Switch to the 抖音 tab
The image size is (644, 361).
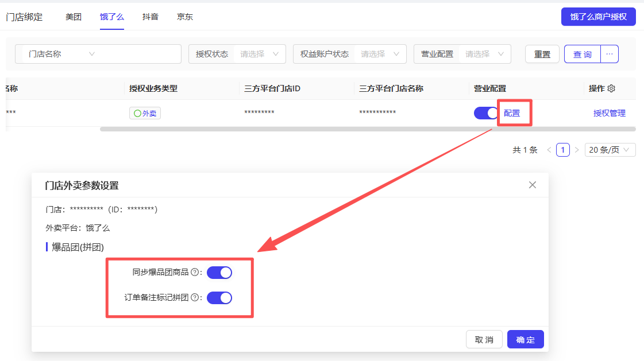(x=151, y=17)
